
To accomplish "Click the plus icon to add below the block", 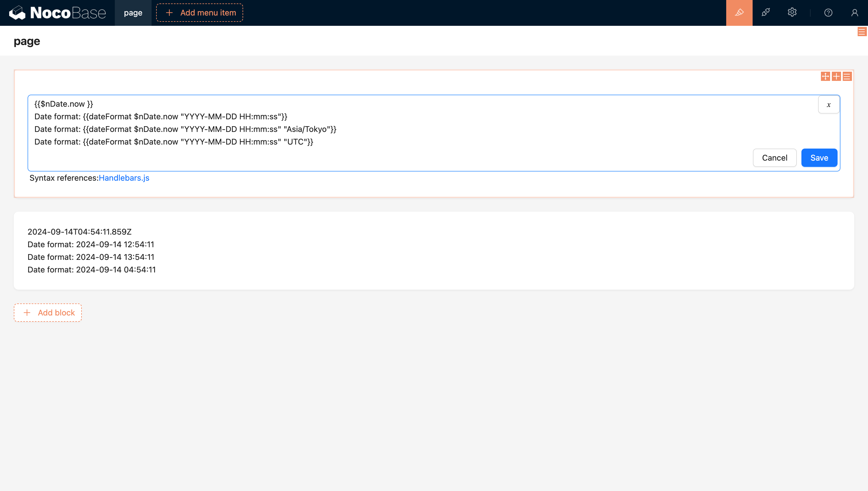I will click(836, 76).
